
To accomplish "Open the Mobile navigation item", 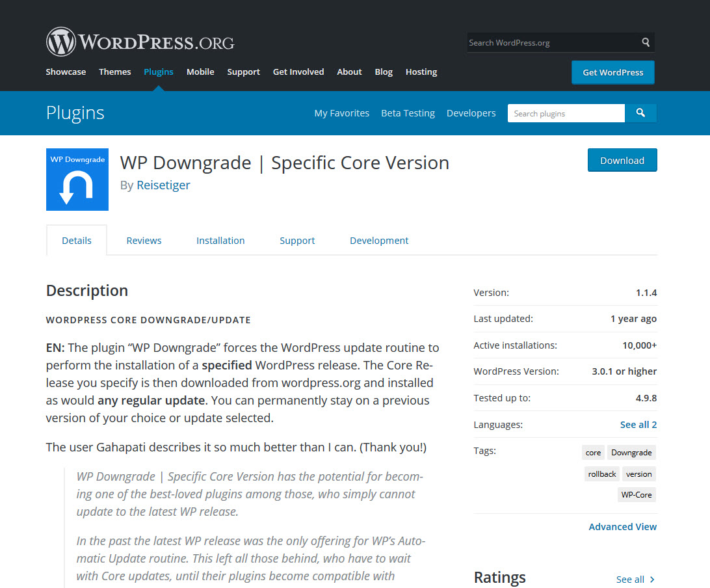I will (200, 72).
